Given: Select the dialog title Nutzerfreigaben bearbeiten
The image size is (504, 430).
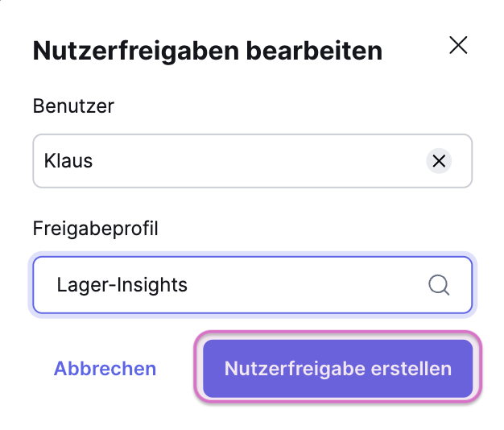Looking at the screenshot, I should tap(207, 52).
